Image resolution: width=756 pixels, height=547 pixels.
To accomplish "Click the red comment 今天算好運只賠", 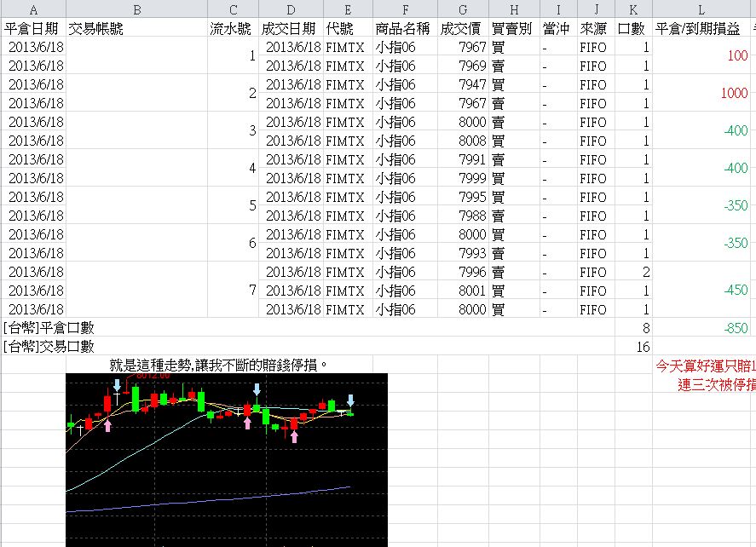I will pyautogui.click(x=706, y=366).
